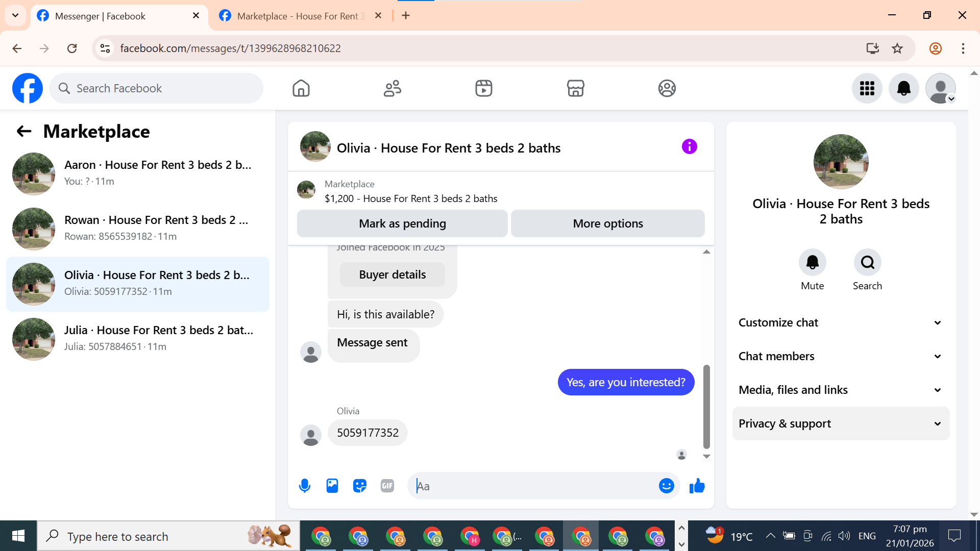Click the purple conversation info icon
This screenshot has width=980, height=551.
(689, 147)
